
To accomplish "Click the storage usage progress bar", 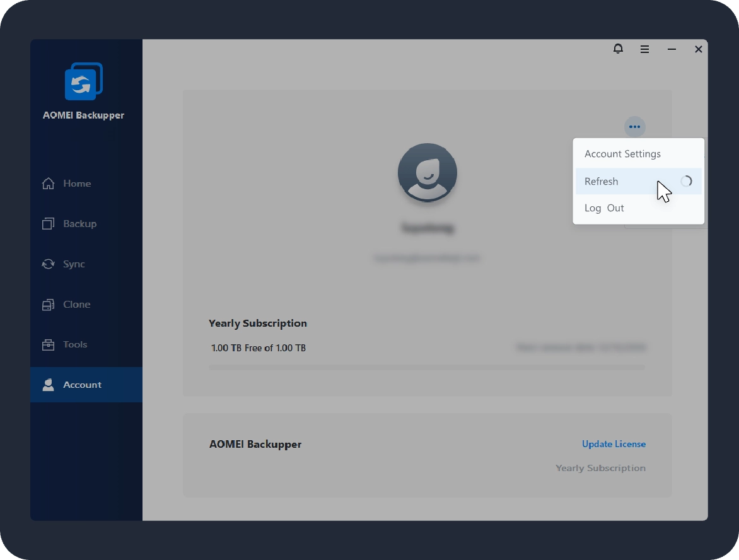I will coord(427,366).
